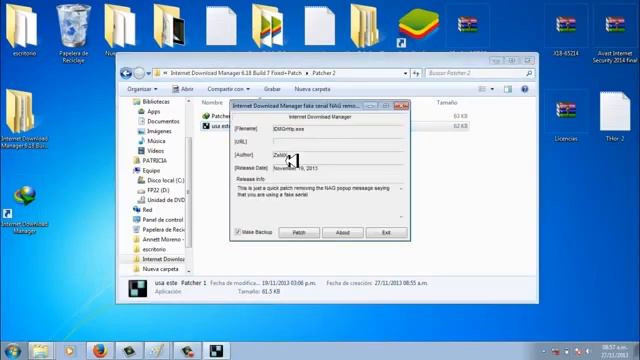Select Vídeos in the sidebar
640x360 pixels.
pyautogui.click(x=151, y=151)
